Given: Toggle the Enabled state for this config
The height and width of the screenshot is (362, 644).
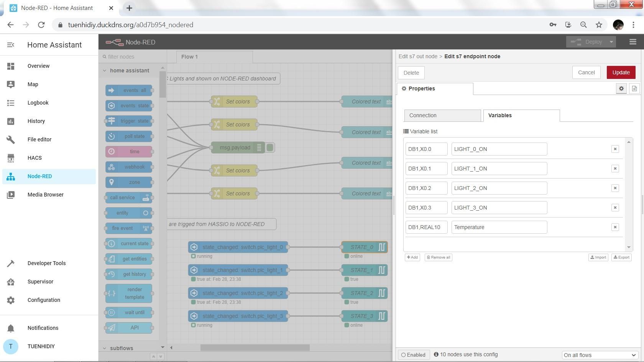Looking at the screenshot, I should (x=414, y=354).
